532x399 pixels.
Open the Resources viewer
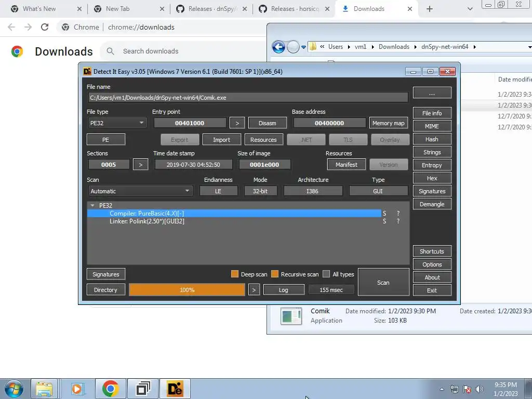[263, 140]
